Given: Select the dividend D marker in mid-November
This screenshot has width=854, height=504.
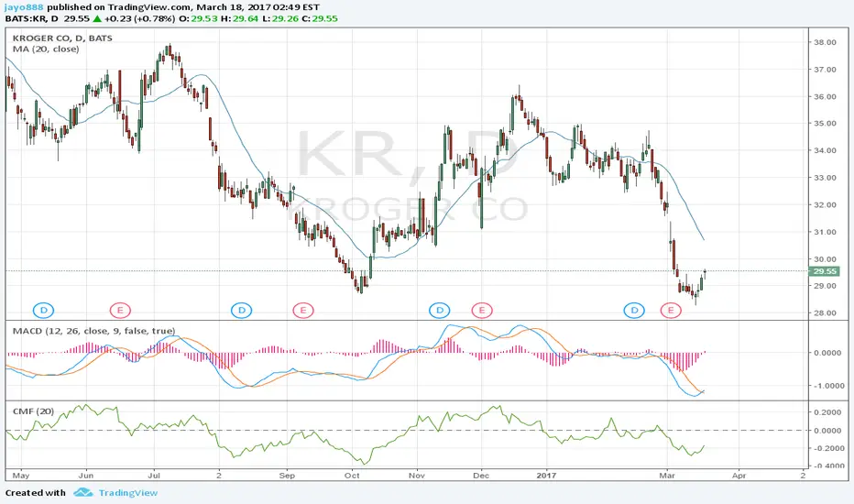Looking at the screenshot, I should point(440,311).
